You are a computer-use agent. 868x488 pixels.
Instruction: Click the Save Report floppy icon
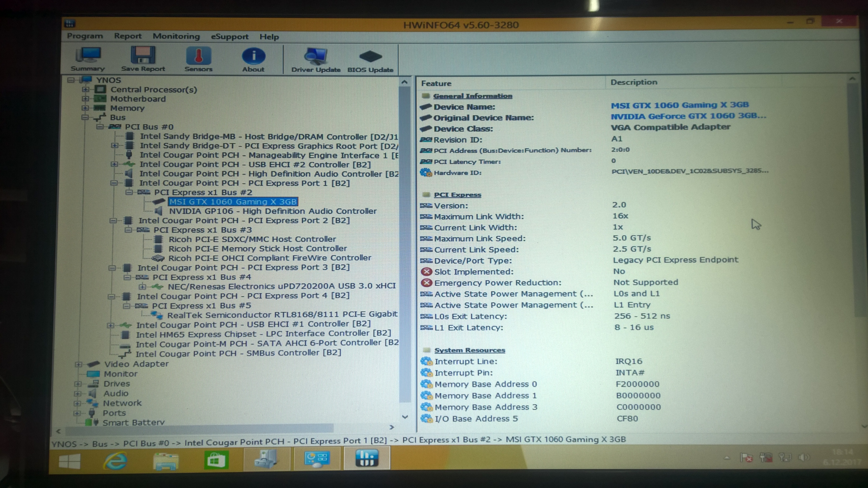143,59
